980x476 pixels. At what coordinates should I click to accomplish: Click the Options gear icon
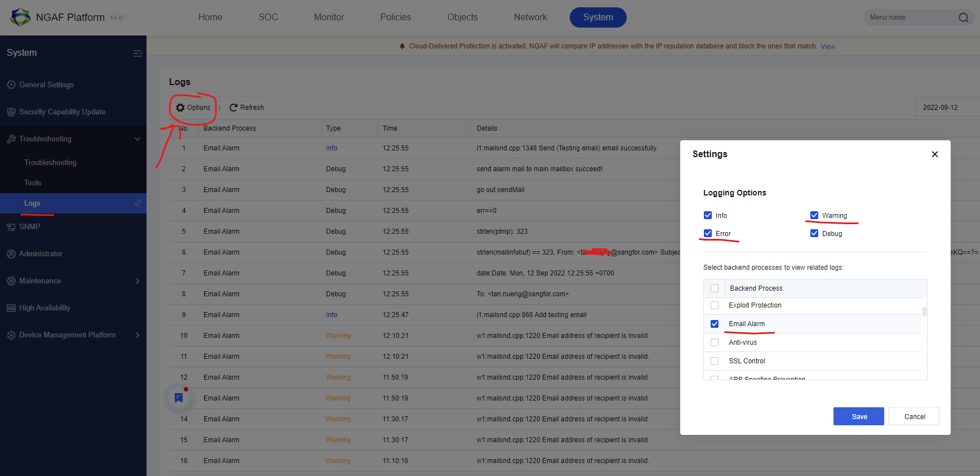click(x=180, y=108)
